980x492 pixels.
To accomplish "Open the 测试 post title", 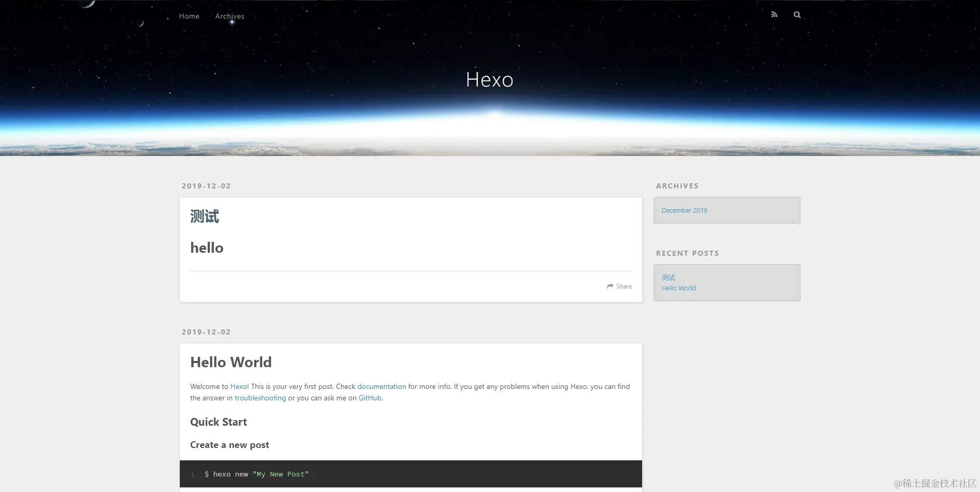I will (x=205, y=216).
